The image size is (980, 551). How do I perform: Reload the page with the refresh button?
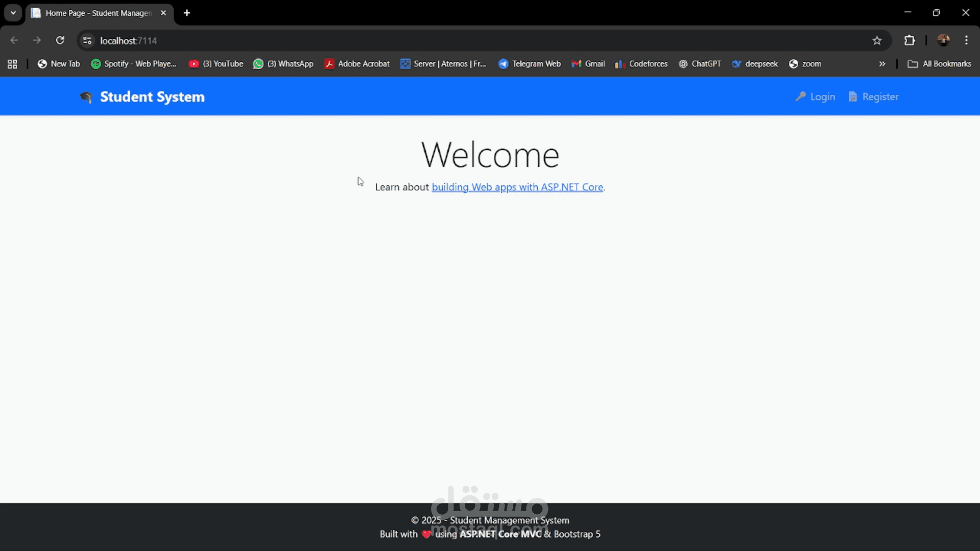[60, 40]
